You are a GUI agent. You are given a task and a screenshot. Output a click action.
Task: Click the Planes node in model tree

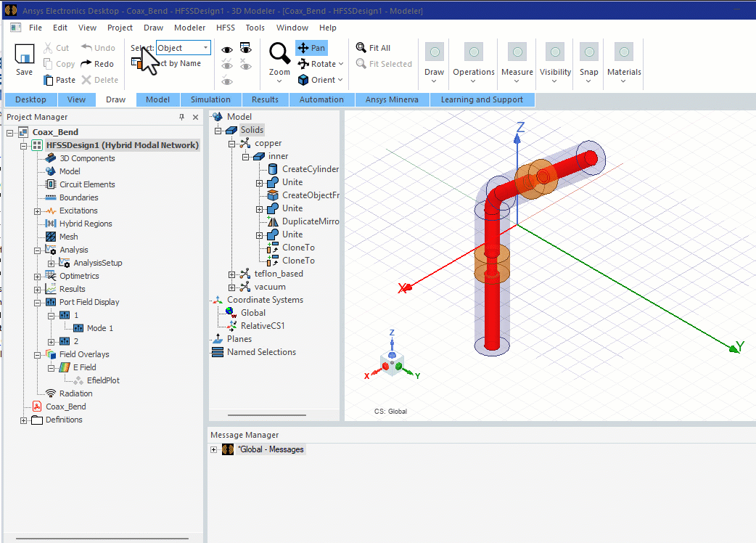pyautogui.click(x=232, y=338)
